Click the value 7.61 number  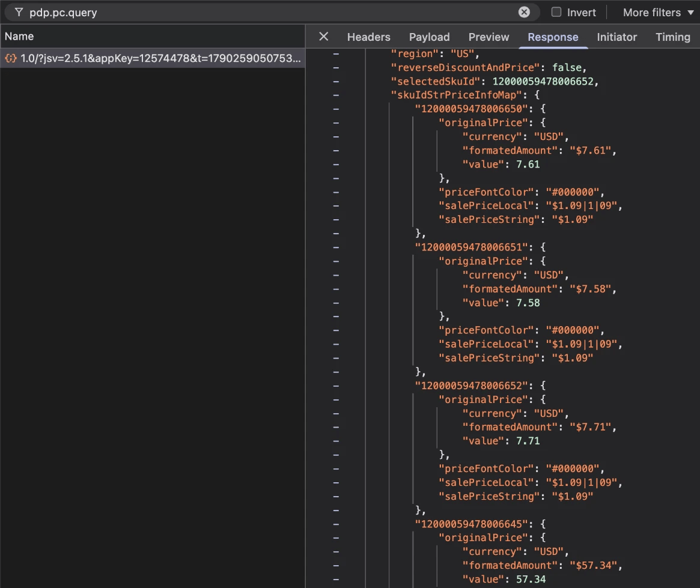(x=528, y=164)
